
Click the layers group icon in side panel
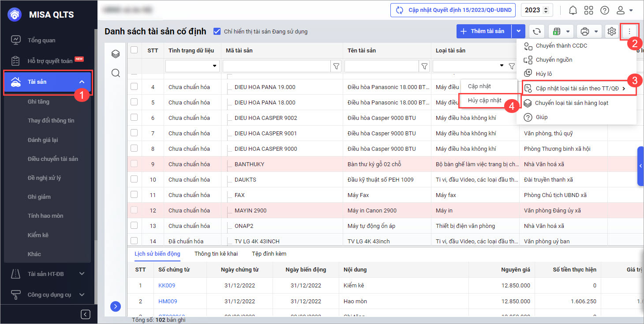(116, 54)
